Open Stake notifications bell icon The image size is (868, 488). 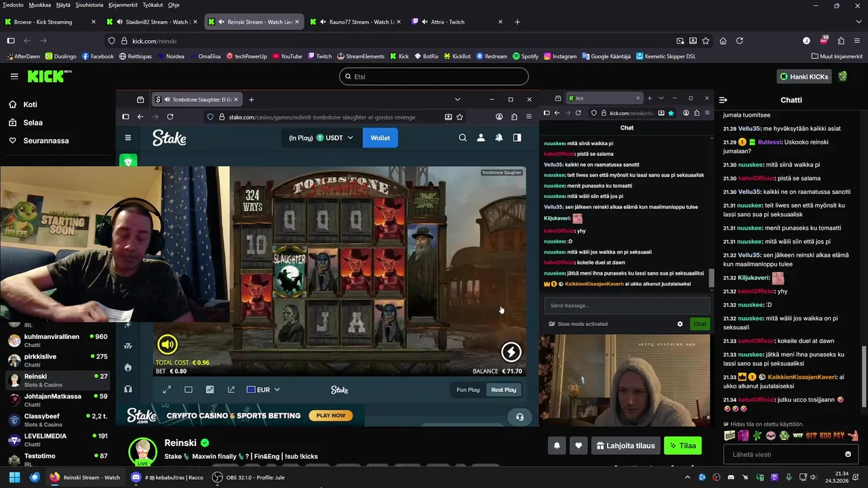click(x=499, y=138)
